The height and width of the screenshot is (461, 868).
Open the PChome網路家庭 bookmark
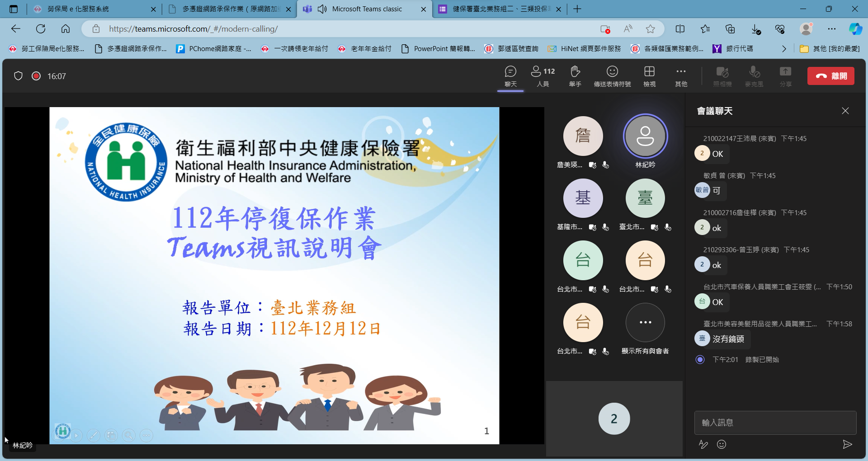click(214, 49)
